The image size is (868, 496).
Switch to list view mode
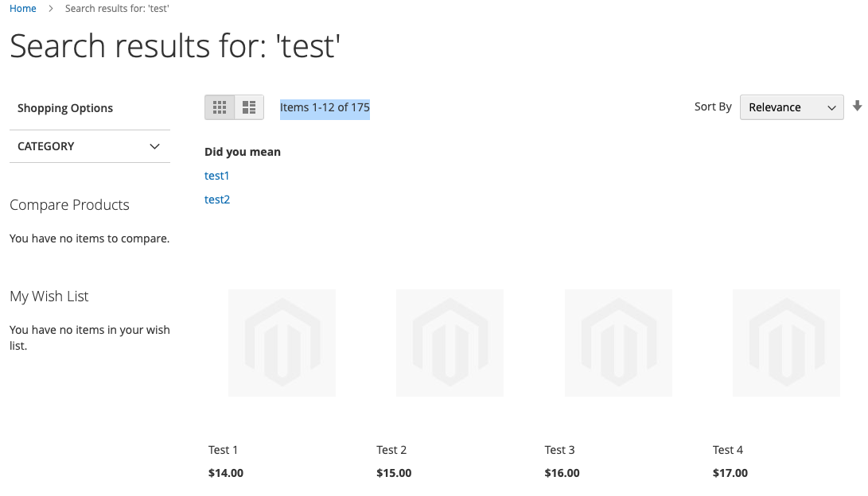tap(248, 107)
